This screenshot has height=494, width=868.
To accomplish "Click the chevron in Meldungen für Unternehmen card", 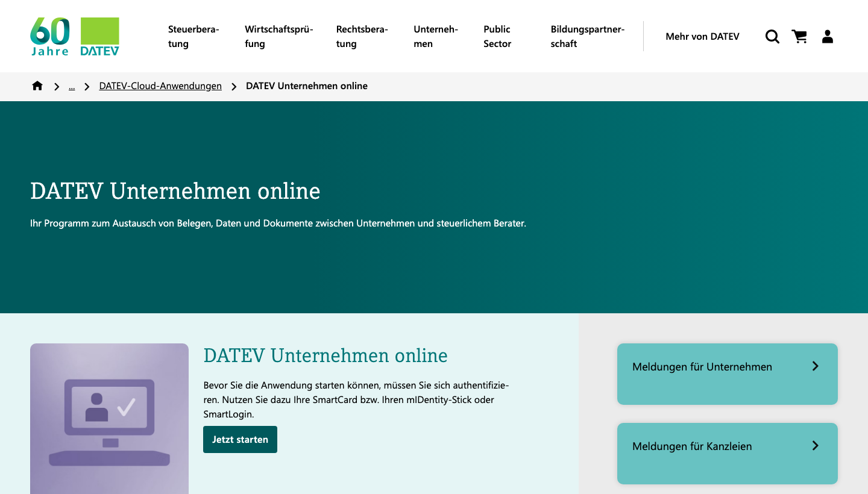I will click(816, 366).
